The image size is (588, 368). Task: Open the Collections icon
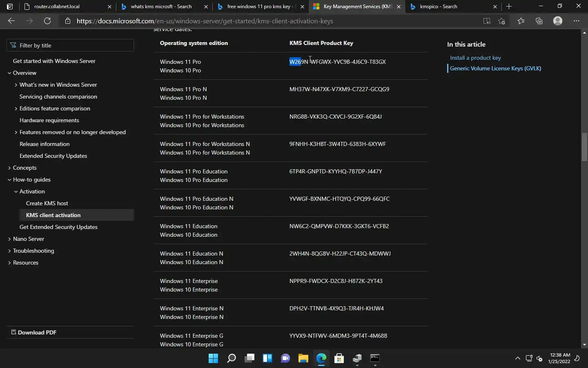[539, 21]
